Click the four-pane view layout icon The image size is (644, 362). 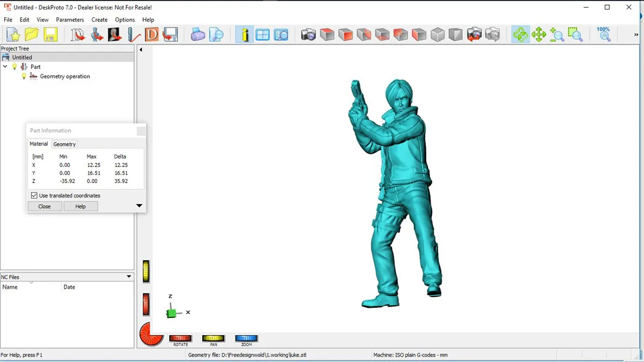(262, 35)
